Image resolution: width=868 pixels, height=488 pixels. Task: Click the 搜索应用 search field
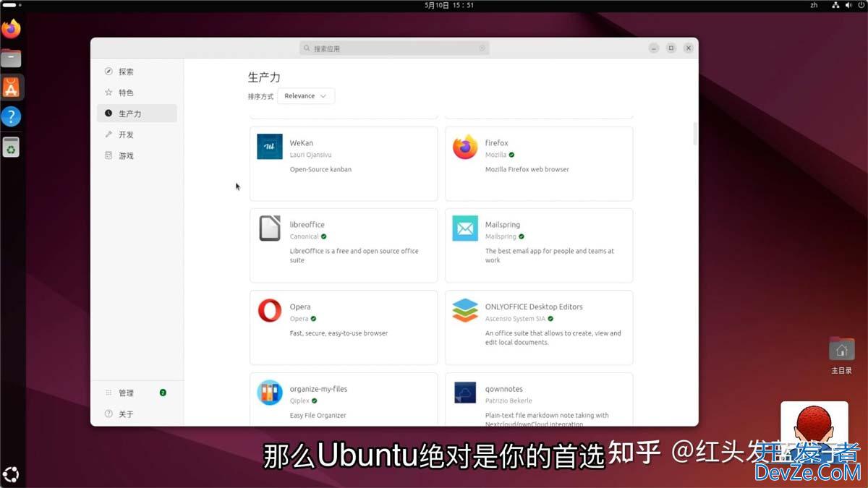pos(395,48)
